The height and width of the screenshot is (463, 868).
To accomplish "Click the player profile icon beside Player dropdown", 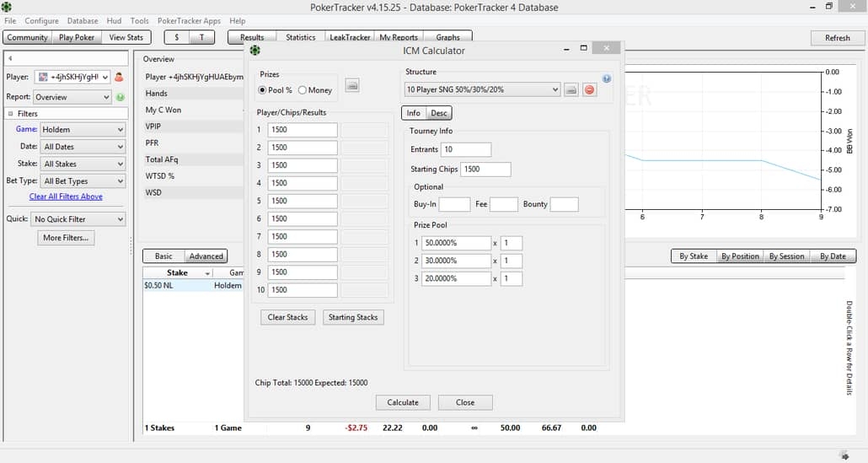I will click(x=119, y=77).
